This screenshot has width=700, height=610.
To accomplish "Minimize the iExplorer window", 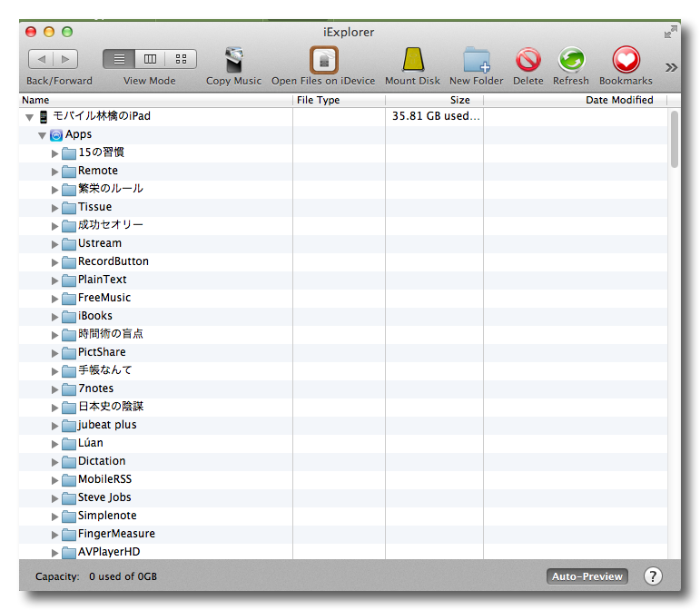I will 49,32.
